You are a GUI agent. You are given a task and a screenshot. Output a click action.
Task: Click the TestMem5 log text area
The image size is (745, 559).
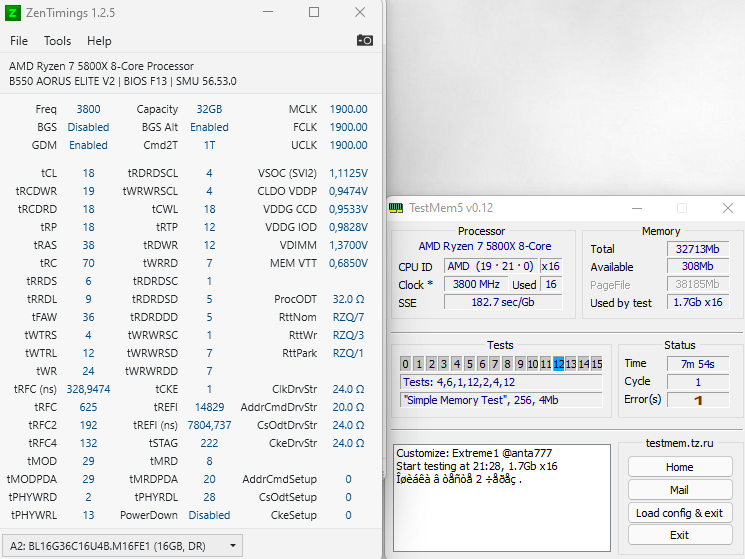(x=502, y=498)
